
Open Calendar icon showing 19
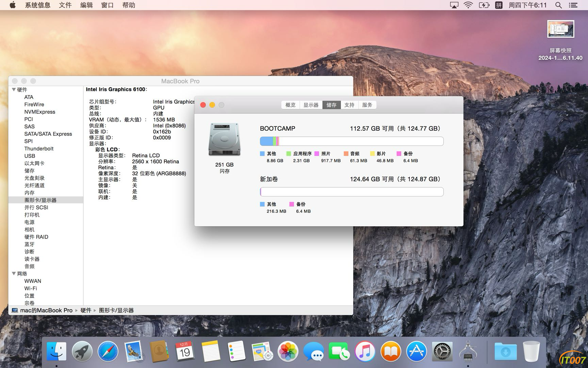(185, 351)
